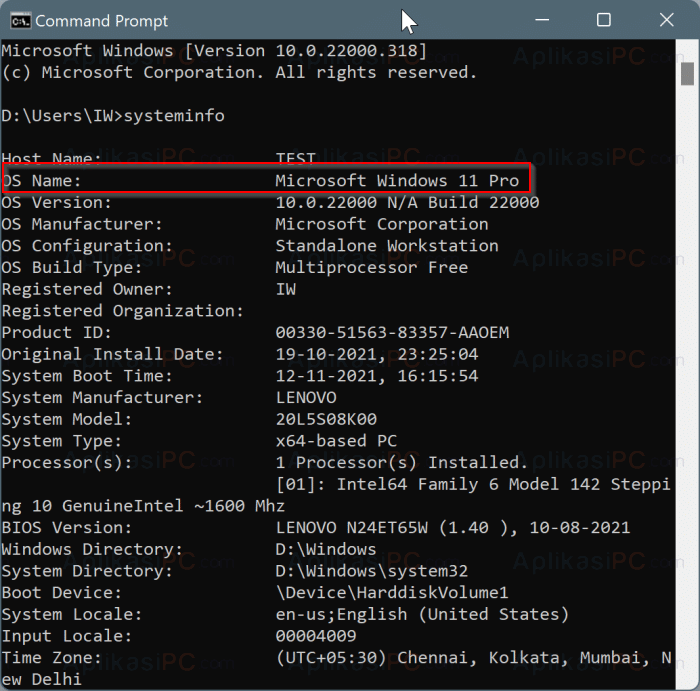Click the Command Prompt window title text

[102, 21]
